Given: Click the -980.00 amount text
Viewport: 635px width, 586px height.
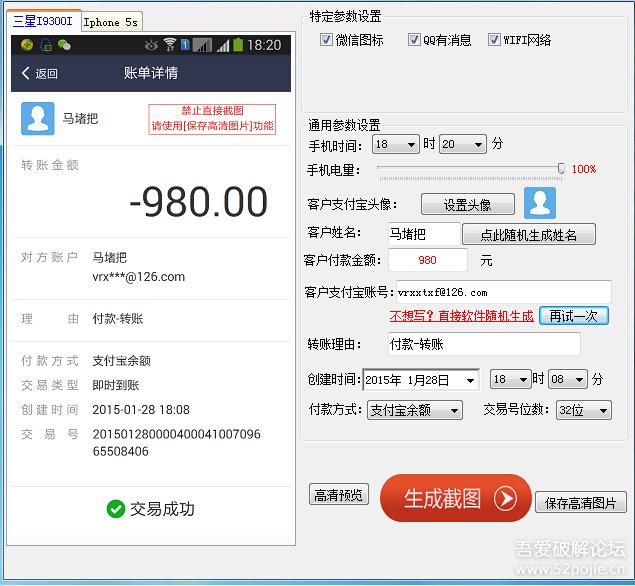Looking at the screenshot, I should tap(198, 202).
